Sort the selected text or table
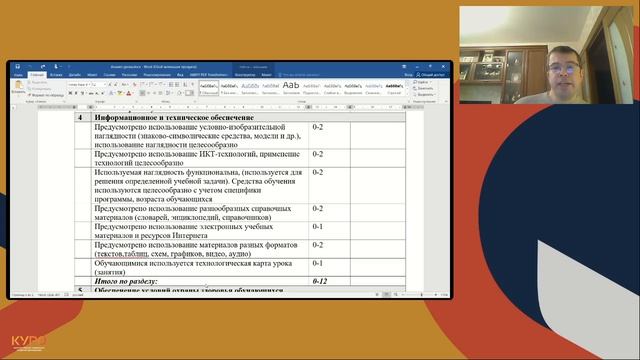This screenshot has width=640, height=360. (x=185, y=84)
